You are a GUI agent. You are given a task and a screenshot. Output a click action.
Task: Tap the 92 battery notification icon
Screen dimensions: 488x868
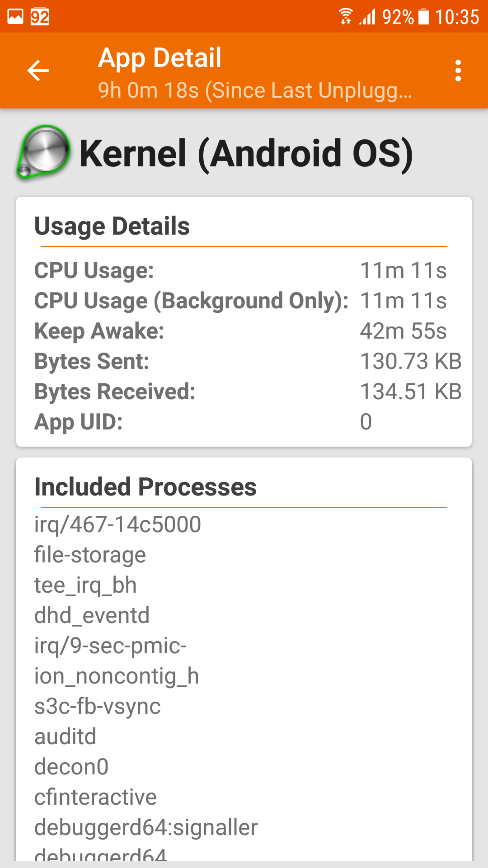coord(40,17)
